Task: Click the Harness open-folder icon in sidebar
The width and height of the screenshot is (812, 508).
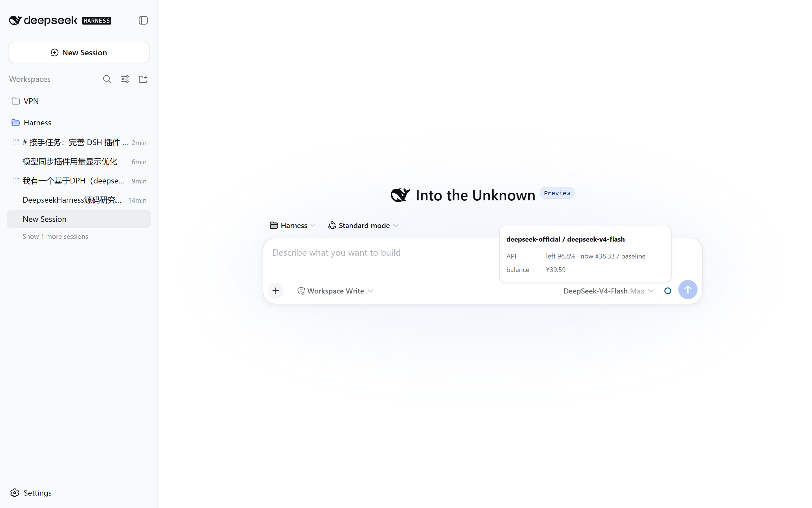Action: pos(16,123)
